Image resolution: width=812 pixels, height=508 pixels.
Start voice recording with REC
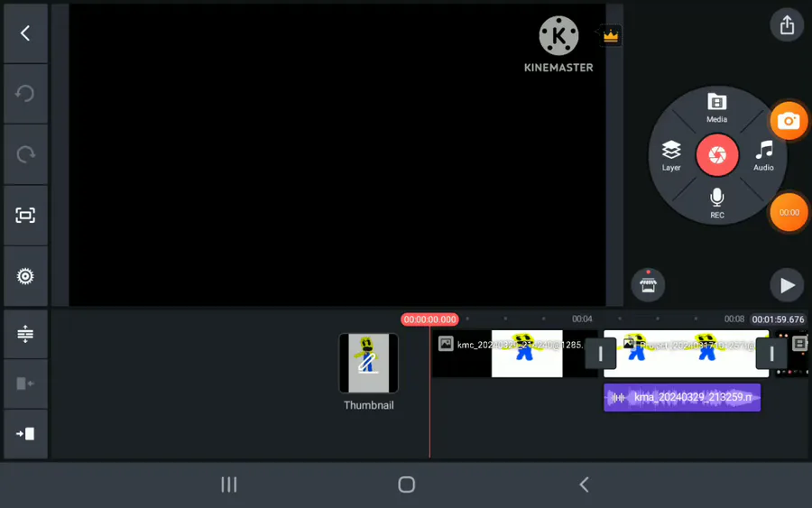pyautogui.click(x=716, y=204)
